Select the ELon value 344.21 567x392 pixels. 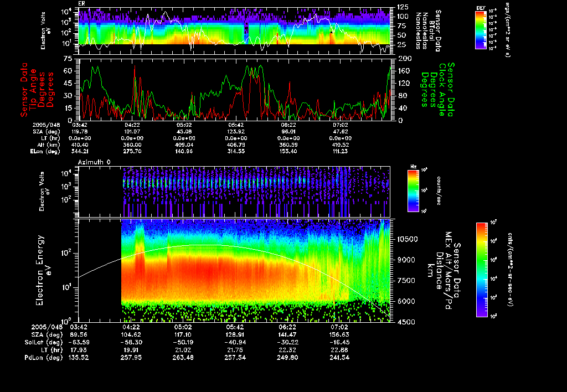click(80, 151)
